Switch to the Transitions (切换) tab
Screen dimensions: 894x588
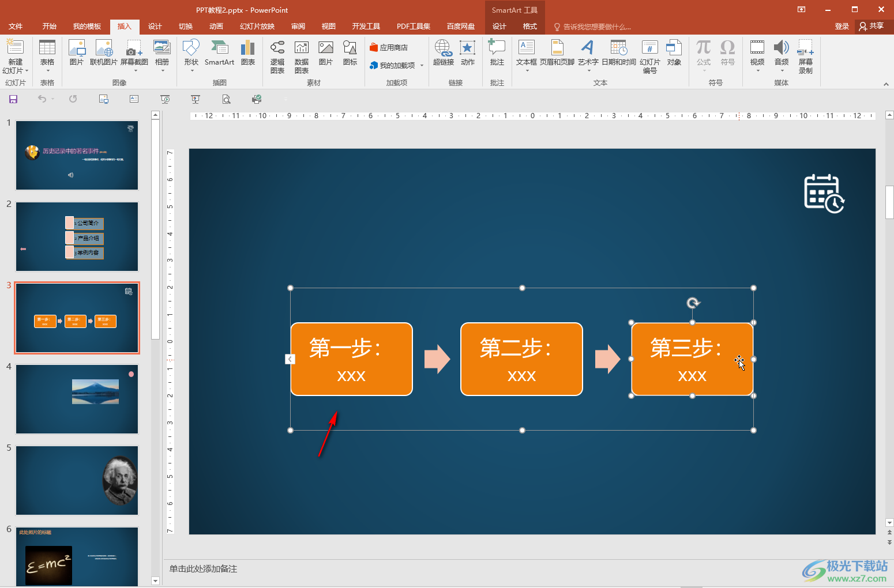coord(186,27)
